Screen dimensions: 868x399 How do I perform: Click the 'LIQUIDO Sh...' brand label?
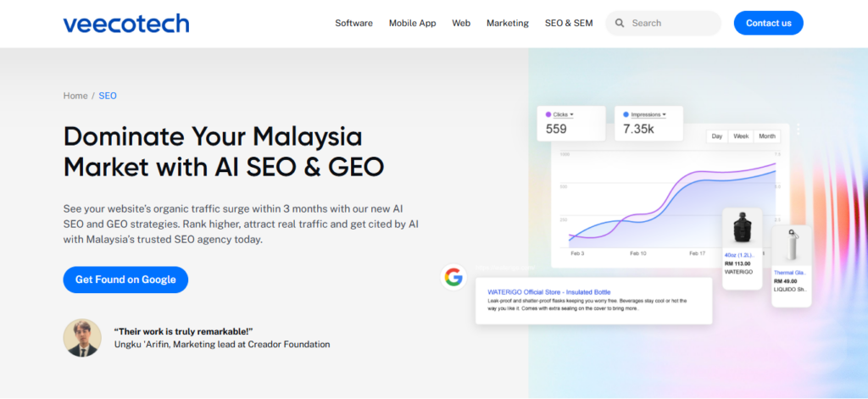pyautogui.click(x=790, y=290)
